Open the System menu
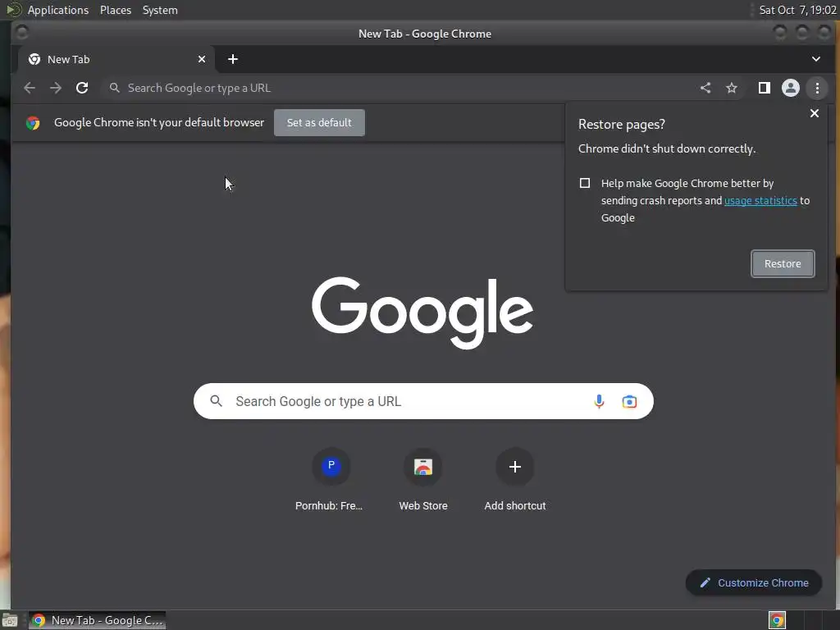This screenshot has height=630, width=840. 160,10
